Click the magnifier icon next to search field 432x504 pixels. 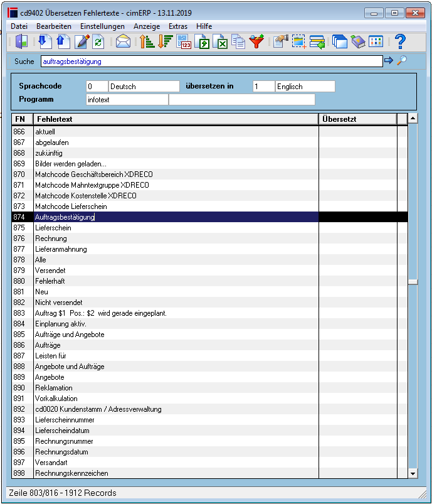click(402, 60)
